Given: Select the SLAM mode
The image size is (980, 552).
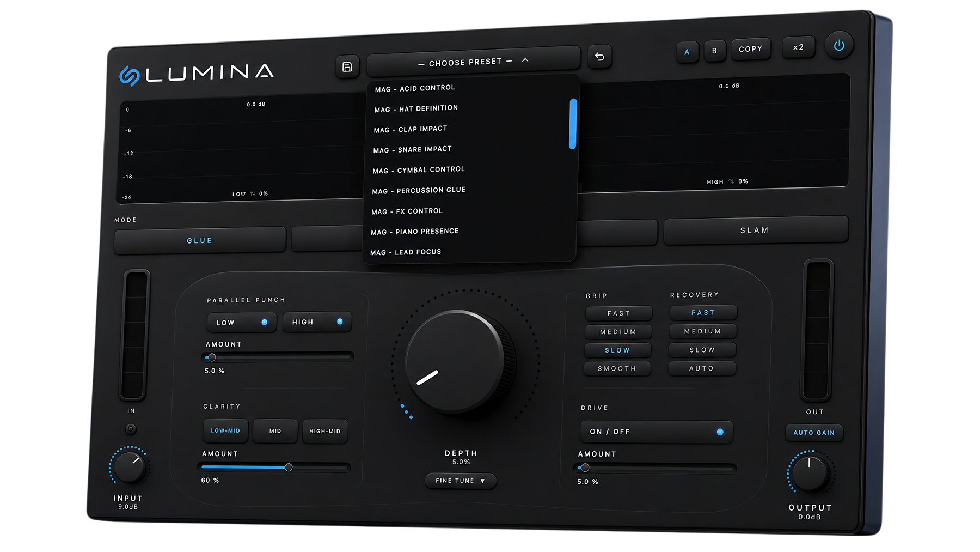Looking at the screenshot, I should pyautogui.click(x=755, y=230).
